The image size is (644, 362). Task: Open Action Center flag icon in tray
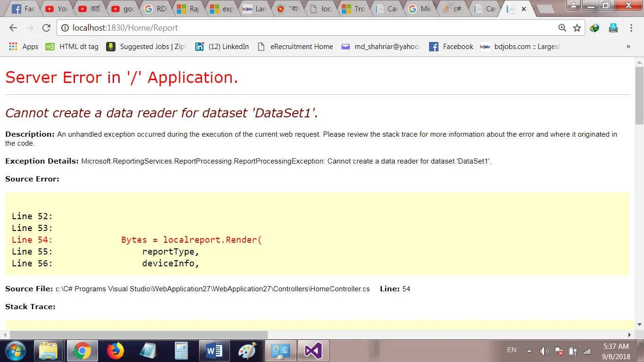pos(559,351)
